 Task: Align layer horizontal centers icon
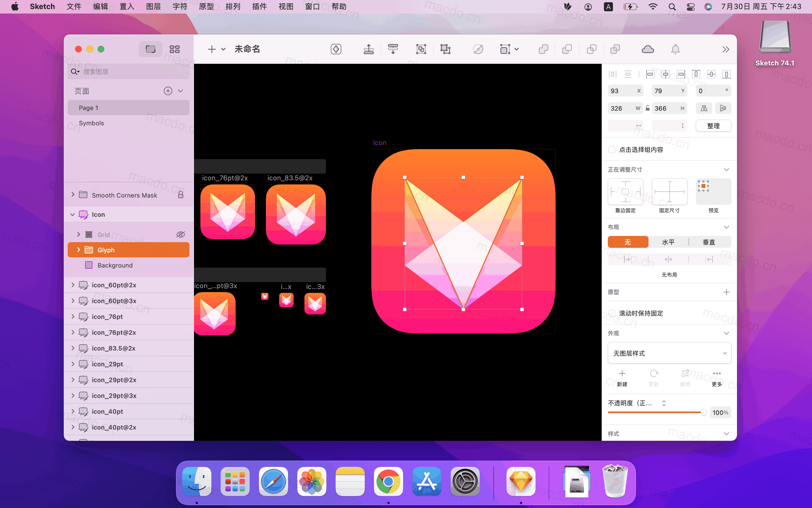[666, 74]
